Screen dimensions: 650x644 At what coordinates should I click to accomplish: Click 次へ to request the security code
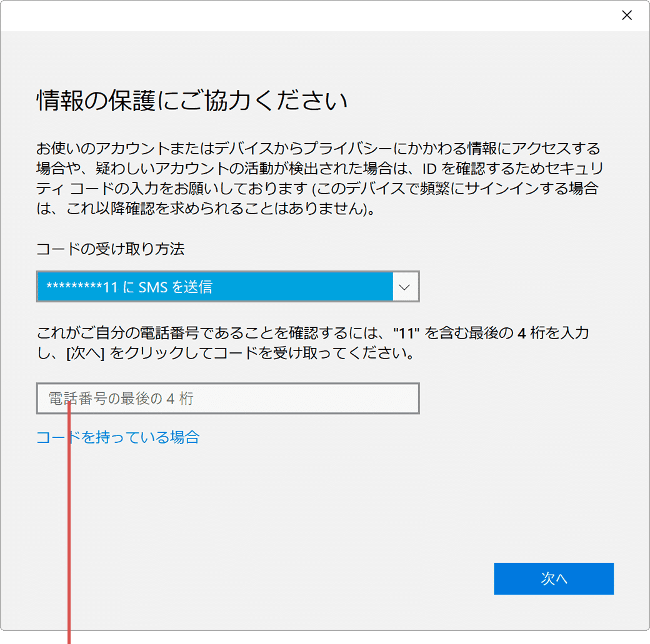554,578
